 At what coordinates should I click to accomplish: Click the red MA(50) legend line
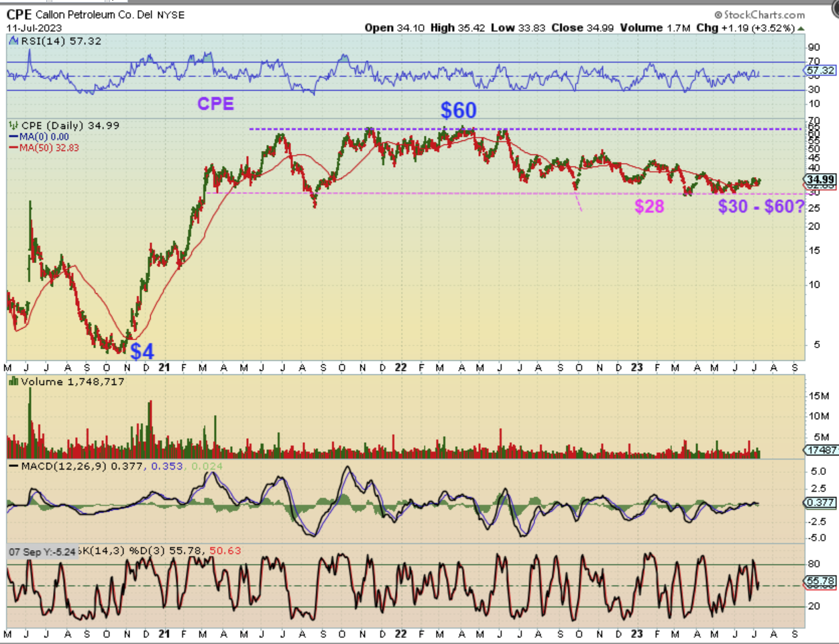click(x=13, y=148)
